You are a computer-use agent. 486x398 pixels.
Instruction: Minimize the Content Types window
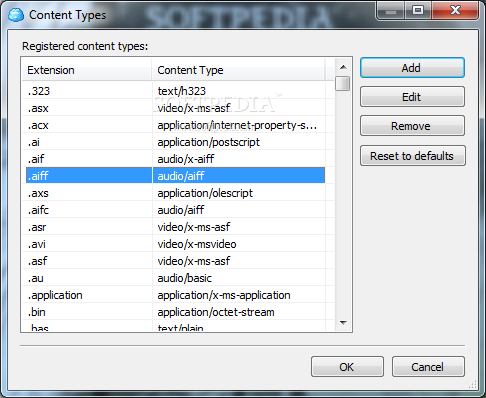pyautogui.click(x=391, y=11)
